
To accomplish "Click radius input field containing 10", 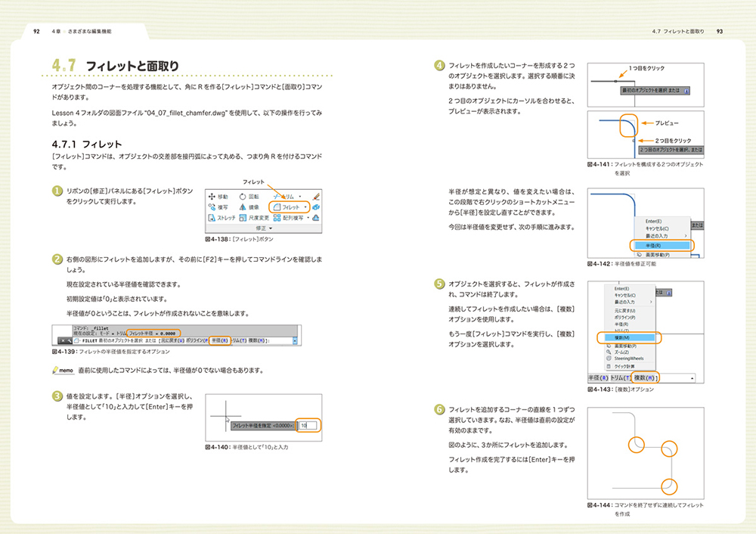I will click(x=308, y=426).
